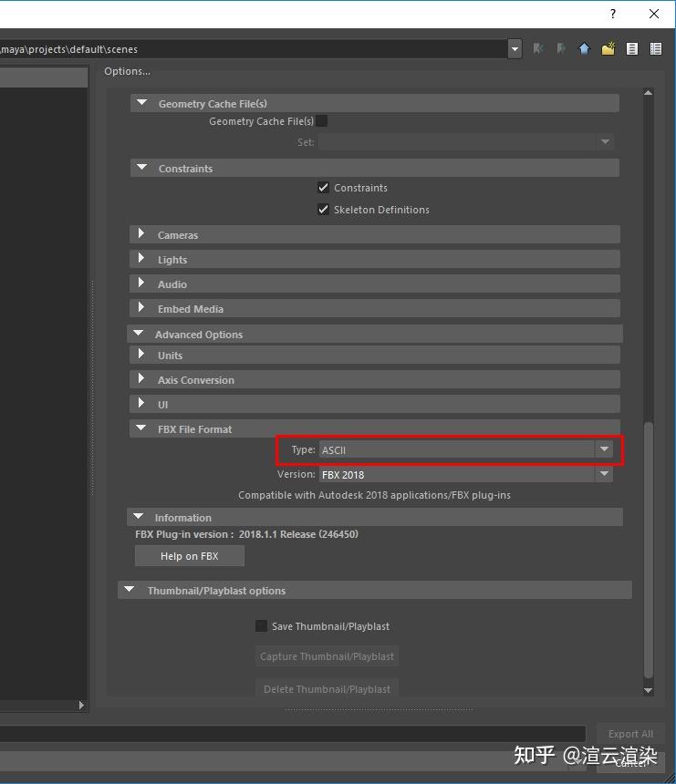
Task: Click the options scrollbar up arrow
Action: tap(648, 92)
